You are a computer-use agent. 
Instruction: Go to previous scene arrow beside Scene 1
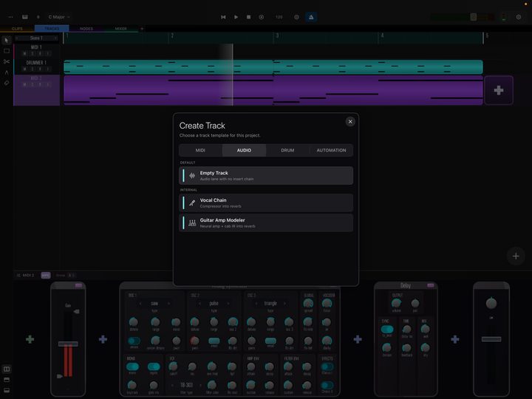click(17, 38)
